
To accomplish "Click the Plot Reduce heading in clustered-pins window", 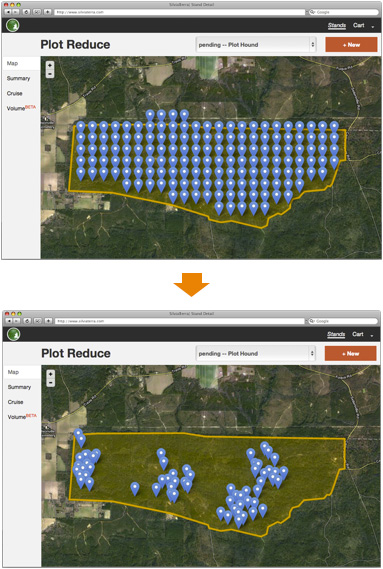I will click(x=76, y=353).
